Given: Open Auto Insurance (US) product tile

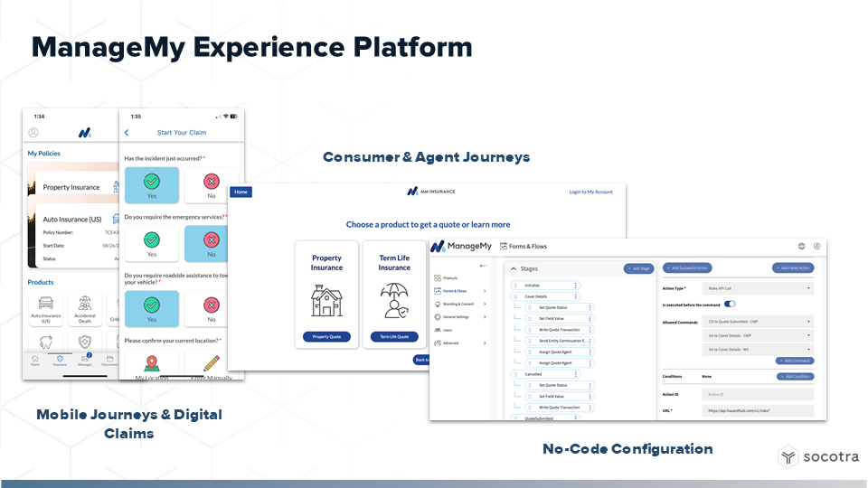Looking at the screenshot, I should coord(46,309).
